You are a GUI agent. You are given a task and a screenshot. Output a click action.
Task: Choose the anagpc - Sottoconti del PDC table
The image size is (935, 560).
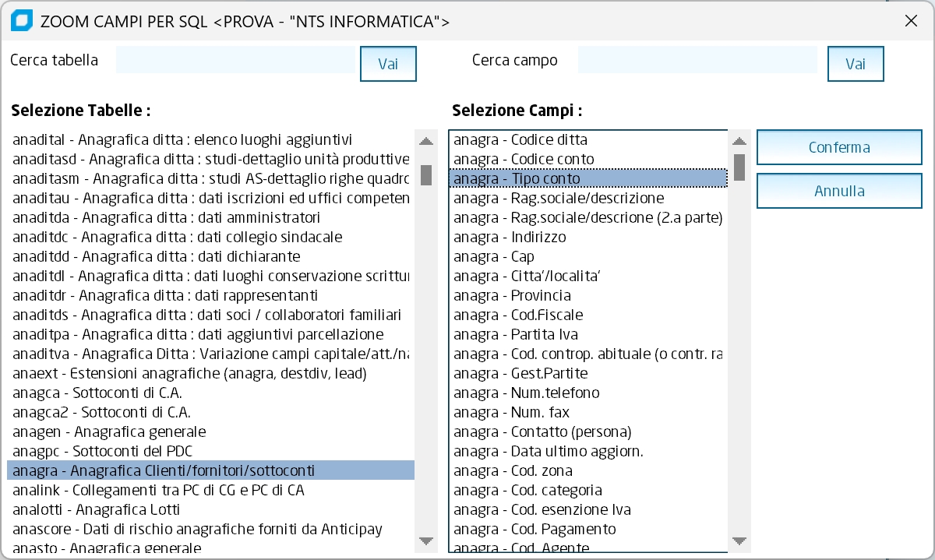click(103, 451)
